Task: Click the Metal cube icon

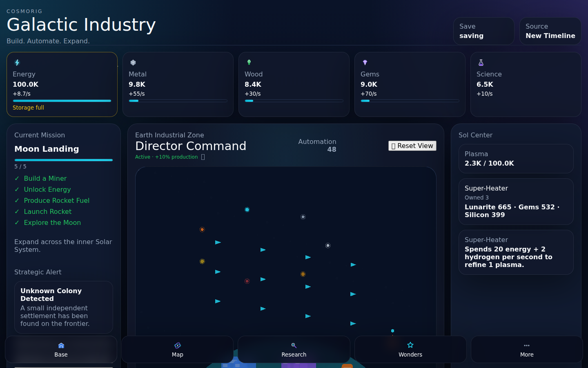Action: (133, 63)
